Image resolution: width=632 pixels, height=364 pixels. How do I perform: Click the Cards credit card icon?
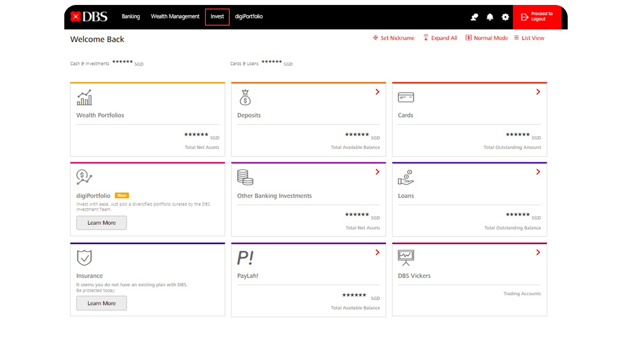(x=406, y=97)
